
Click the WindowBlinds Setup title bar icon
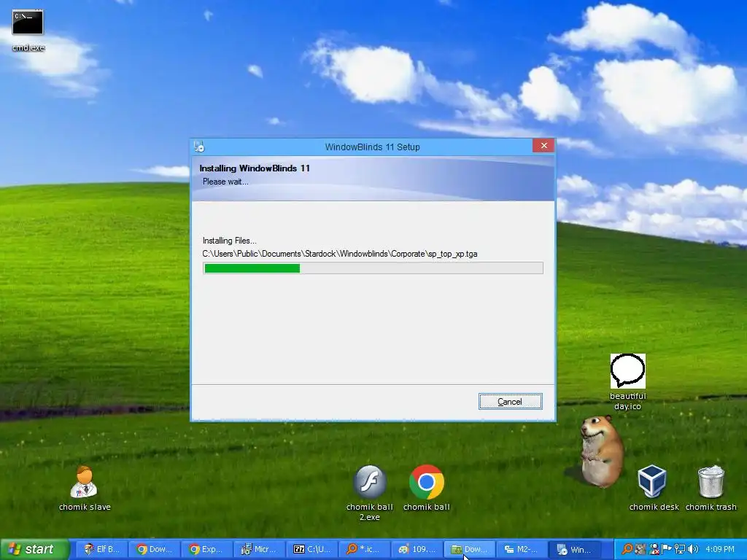click(200, 147)
